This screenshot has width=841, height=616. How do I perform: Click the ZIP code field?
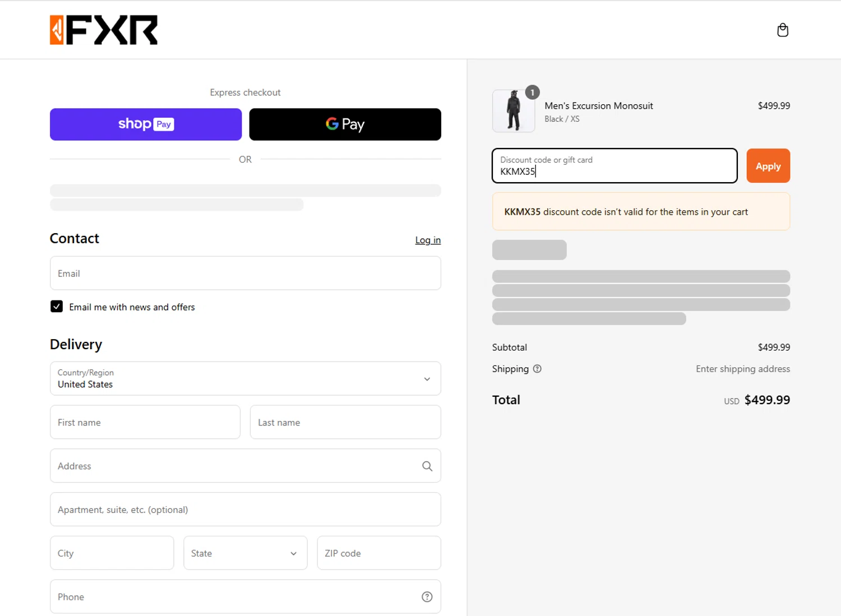pyautogui.click(x=379, y=553)
